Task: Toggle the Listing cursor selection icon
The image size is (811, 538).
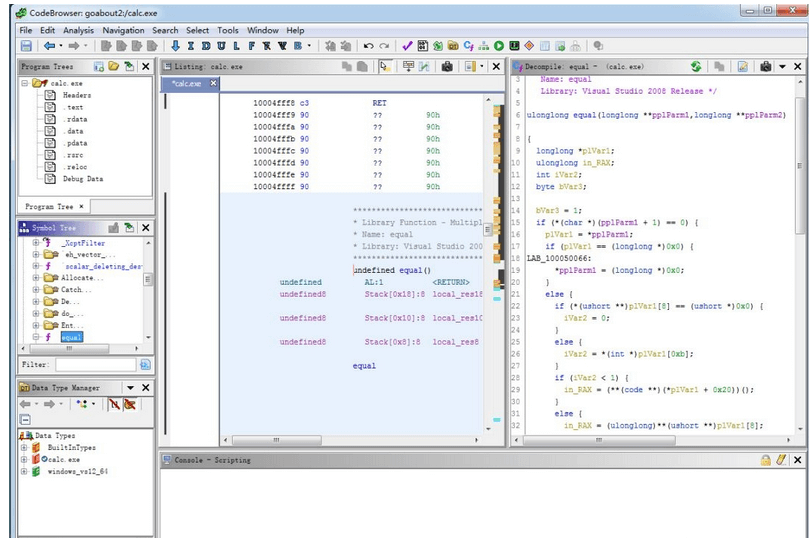Action: pyautogui.click(x=385, y=66)
